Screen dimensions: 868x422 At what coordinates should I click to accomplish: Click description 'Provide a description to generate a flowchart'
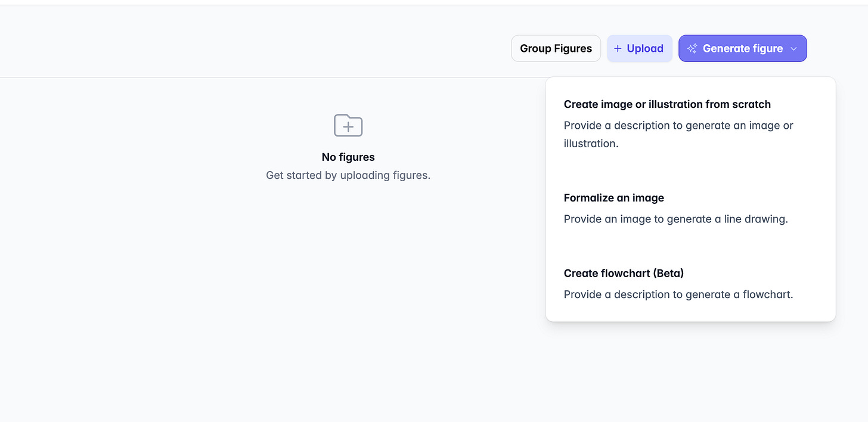[678, 294]
